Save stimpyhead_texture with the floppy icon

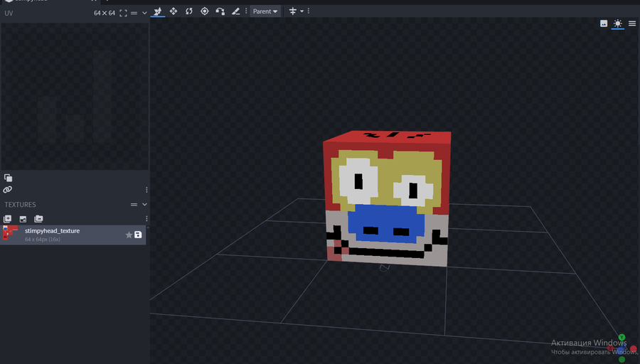(x=138, y=235)
